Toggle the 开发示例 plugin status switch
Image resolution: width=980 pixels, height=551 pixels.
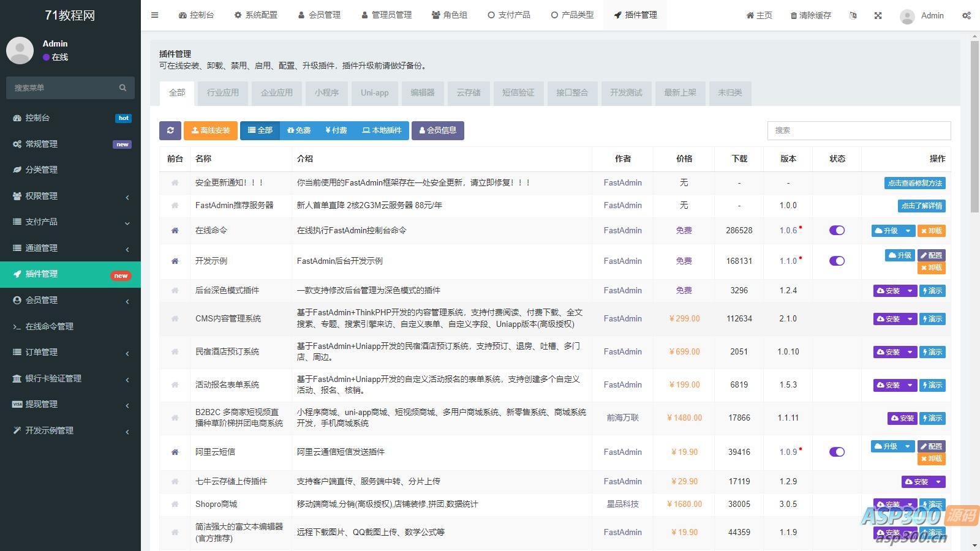point(837,261)
